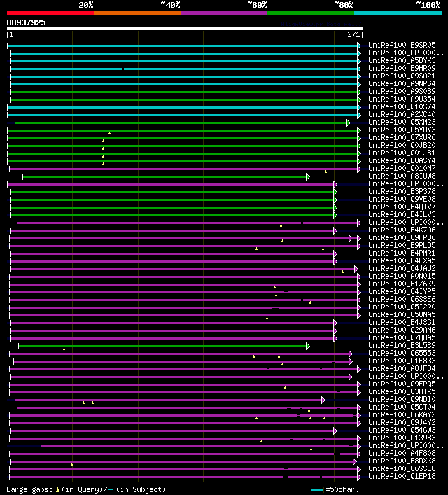Select hit label UniRef100_Q9FPQ6
Viewport: 448px width, 495px height.
click(402, 238)
